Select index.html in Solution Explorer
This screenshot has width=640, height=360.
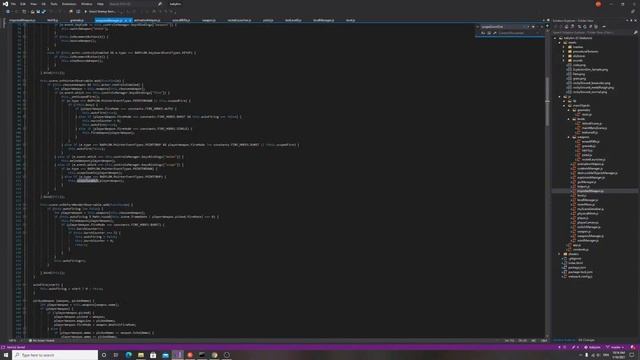(x=576, y=263)
